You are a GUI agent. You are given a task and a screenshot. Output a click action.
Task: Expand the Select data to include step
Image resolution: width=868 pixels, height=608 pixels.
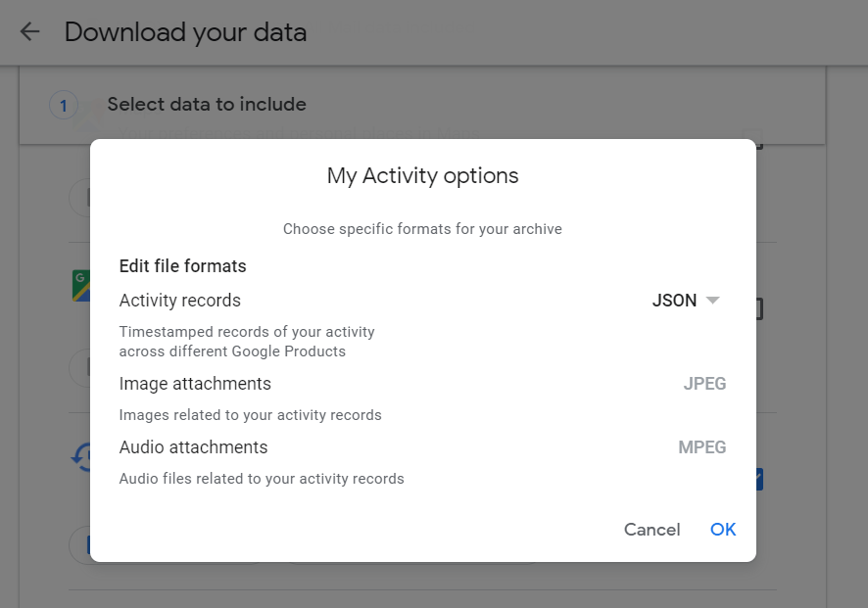tap(207, 105)
